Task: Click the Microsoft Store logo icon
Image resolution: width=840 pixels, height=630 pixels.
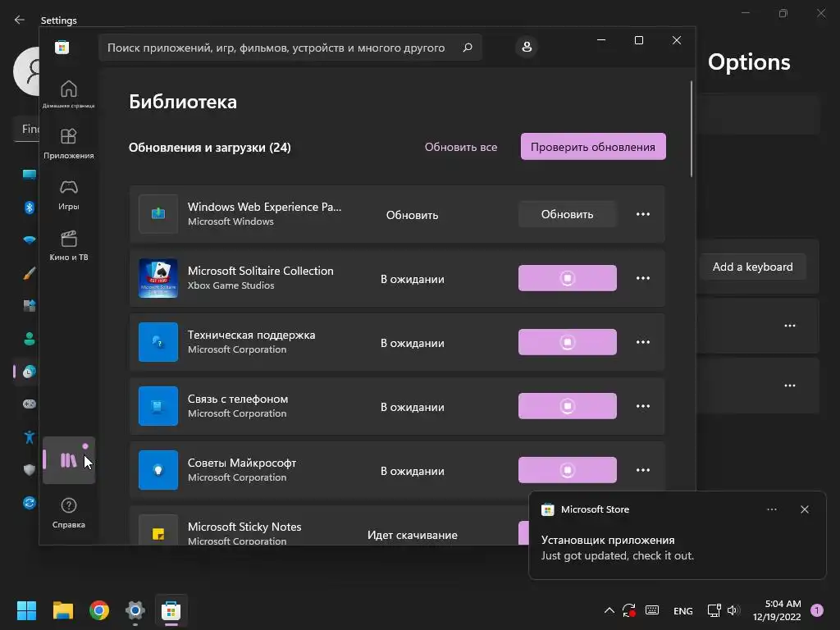Action: click(x=62, y=47)
